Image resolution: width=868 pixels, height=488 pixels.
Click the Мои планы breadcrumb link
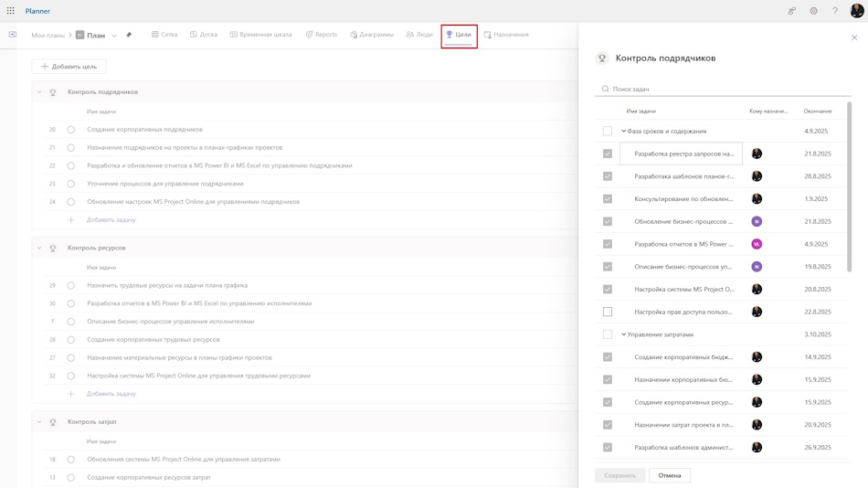pos(48,35)
